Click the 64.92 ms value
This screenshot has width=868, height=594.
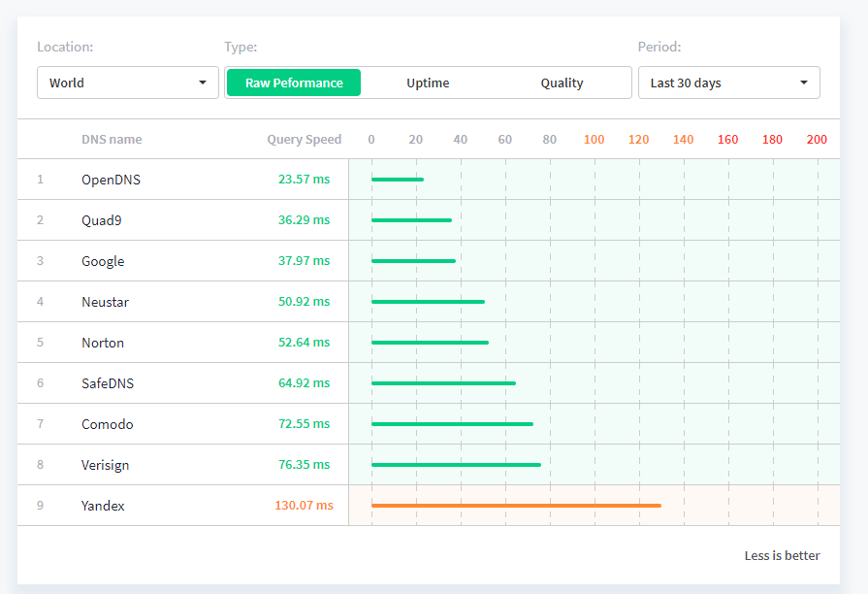pos(304,382)
